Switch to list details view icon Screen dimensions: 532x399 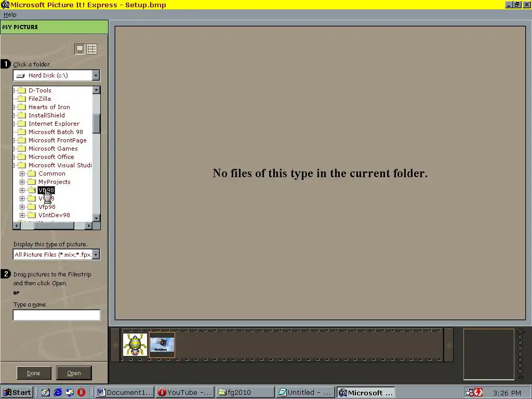(91, 49)
